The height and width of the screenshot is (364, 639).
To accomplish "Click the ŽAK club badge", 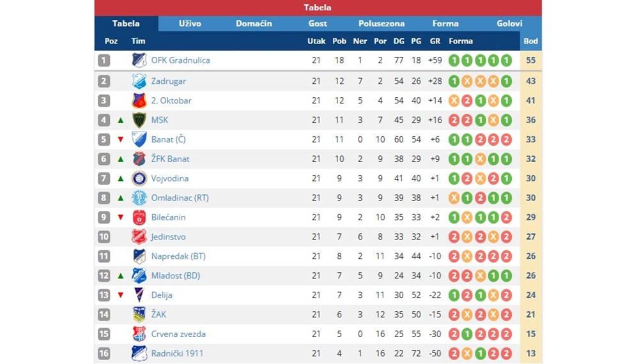I will coord(139,315).
